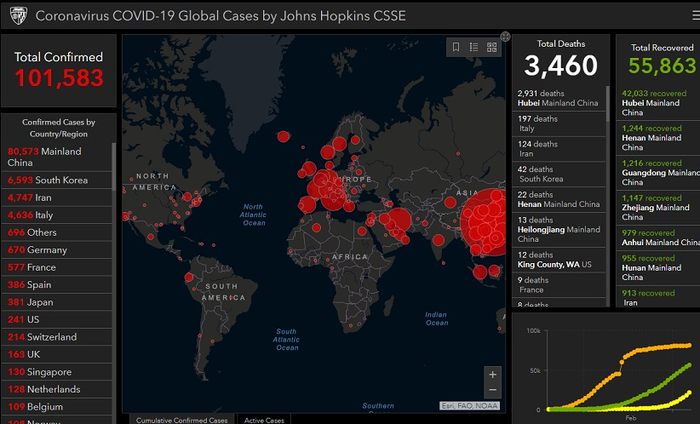Select 670 Germany row
700x424 pixels.
[56, 249]
